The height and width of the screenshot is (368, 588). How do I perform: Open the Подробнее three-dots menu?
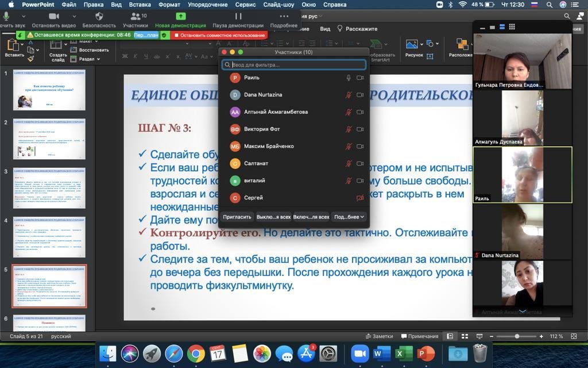[x=284, y=17]
